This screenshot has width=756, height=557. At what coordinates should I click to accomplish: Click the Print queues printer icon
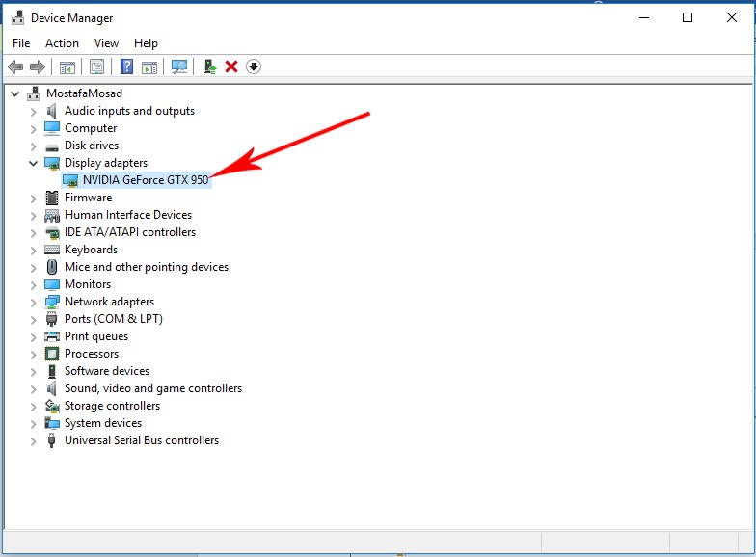pyautogui.click(x=52, y=336)
